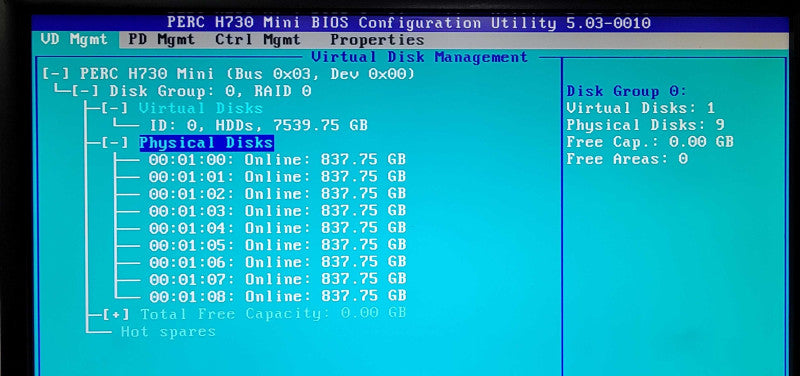Collapse the Virtual Disks branch

click(115, 109)
